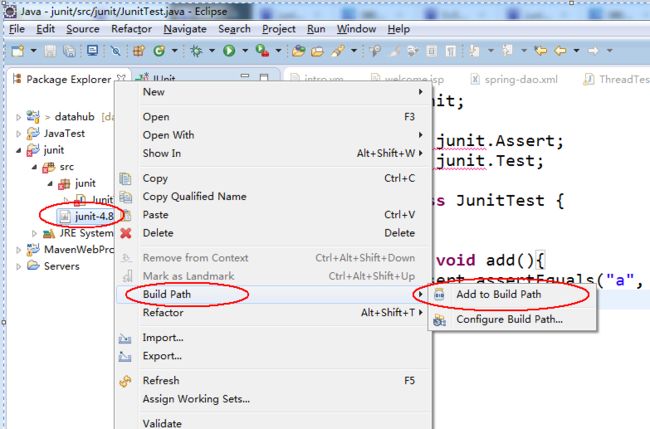Switch to the welcome.jsp editor tab

click(407, 79)
